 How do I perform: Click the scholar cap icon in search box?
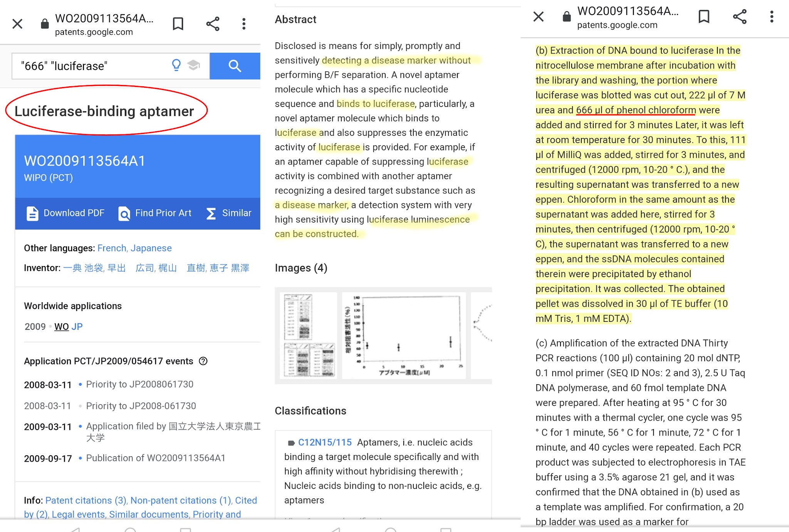194,65
